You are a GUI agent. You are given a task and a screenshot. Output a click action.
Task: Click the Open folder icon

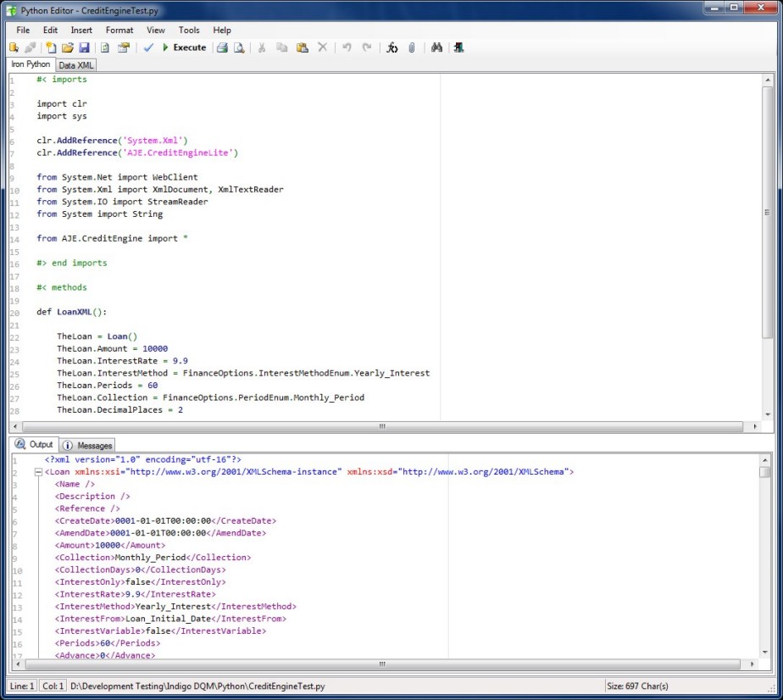(68, 48)
